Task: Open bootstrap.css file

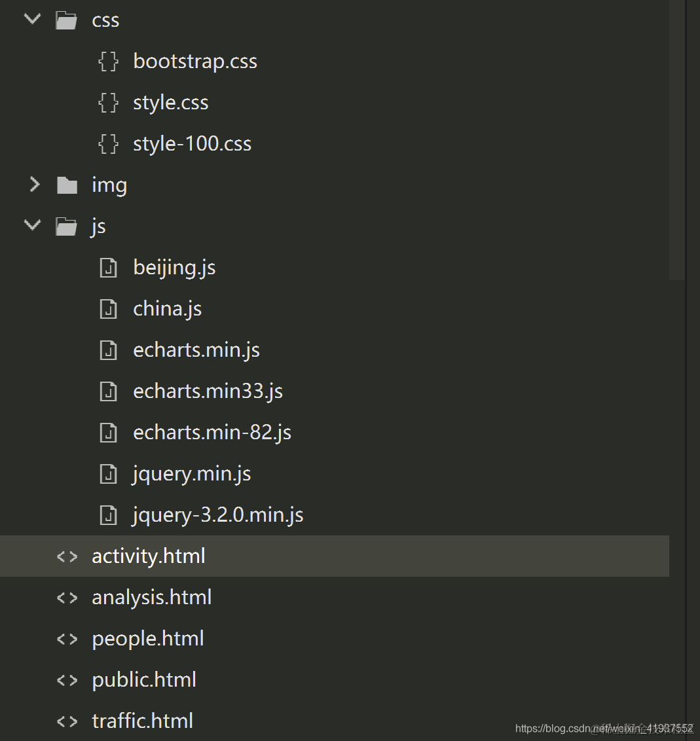Action: (195, 62)
